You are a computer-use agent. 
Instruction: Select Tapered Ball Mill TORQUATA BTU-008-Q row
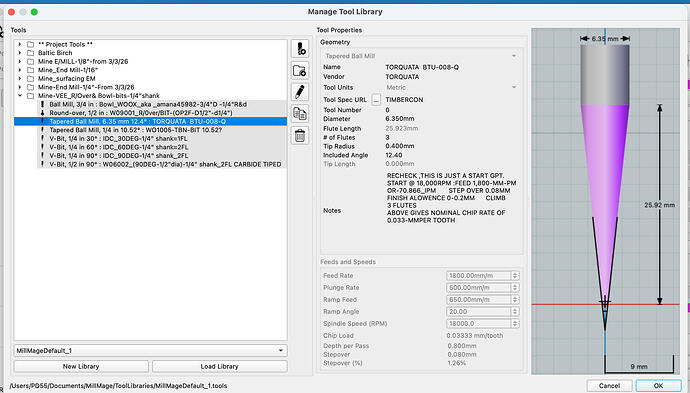(x=150, y=121)
